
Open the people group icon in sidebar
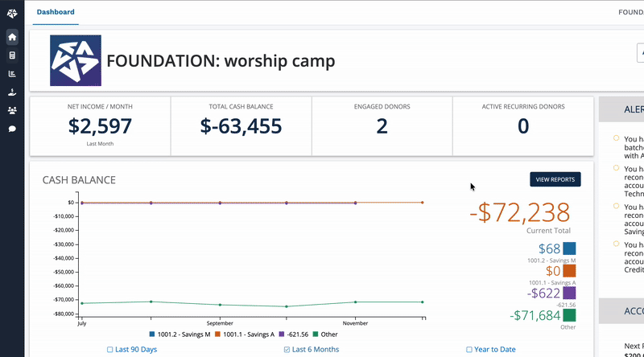pos(12,111)
